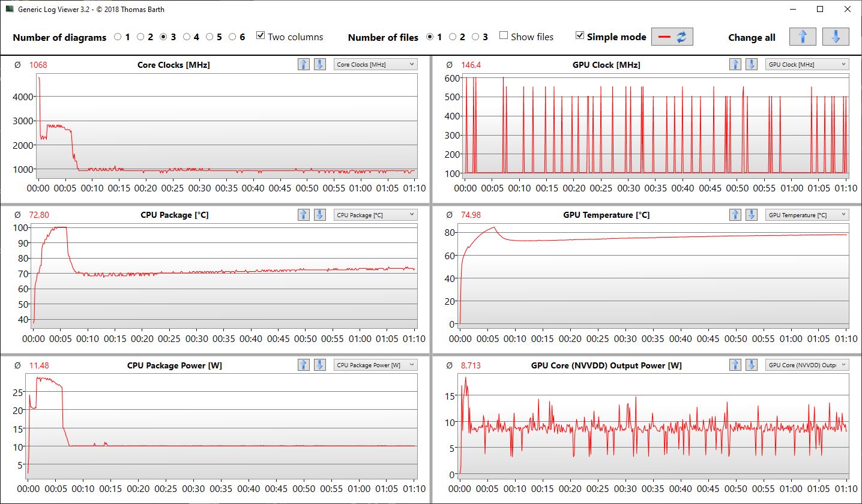Select 2 for Number of files
Image resolution: width=862 pixels, height=504 pixels.
(453, 37)
